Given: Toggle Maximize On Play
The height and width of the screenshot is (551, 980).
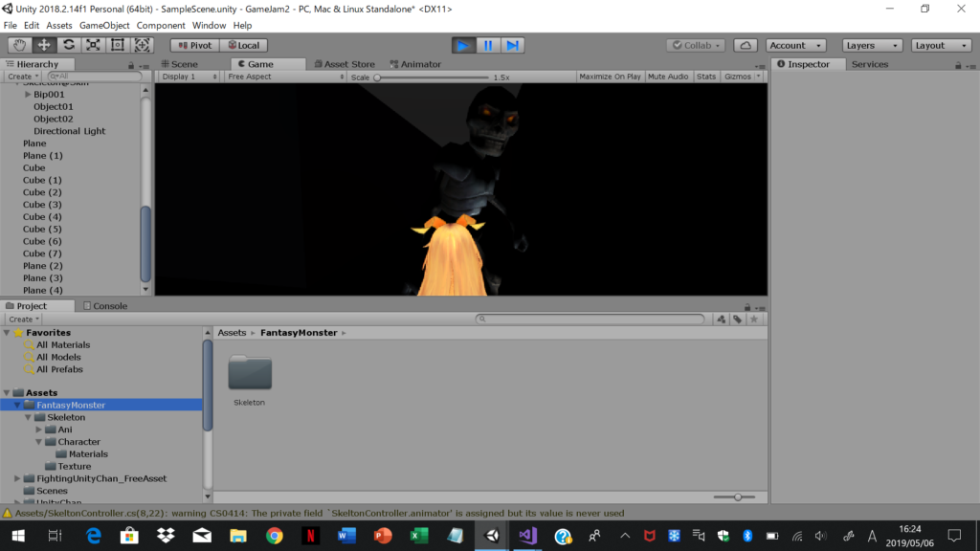Looking at the screenshot, I should point(610,77).
